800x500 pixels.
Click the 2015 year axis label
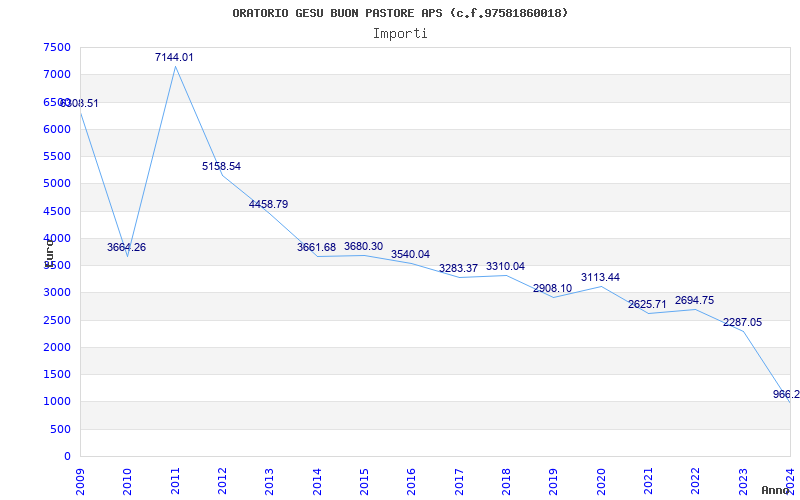[x=364, y=481]
